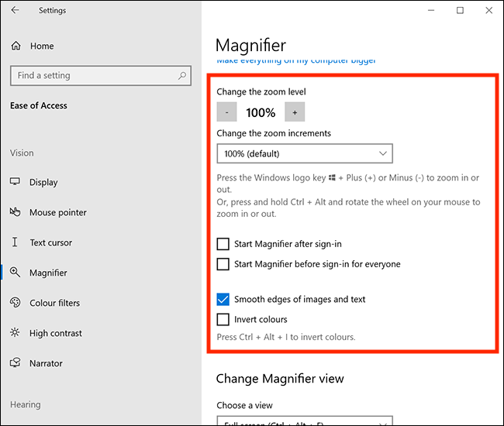The height and width of the screenshot is (426, 504).
Task: Open the Narrator icon in sidebar
Action: (x=15, y=363)
